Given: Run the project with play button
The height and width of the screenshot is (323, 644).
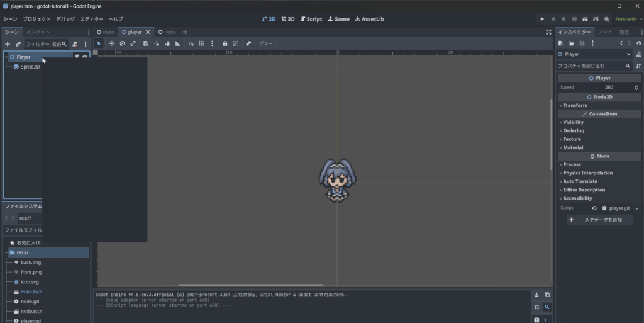Looking at the screenshot, I should [542, 19].
